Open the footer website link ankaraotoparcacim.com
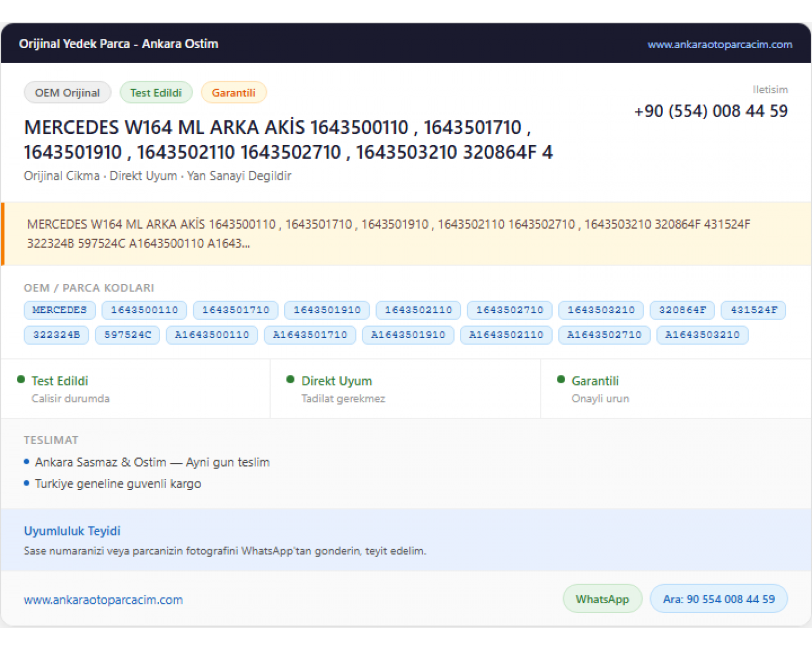This screenshot has width=812, height=650. click(x=103, y=600)
